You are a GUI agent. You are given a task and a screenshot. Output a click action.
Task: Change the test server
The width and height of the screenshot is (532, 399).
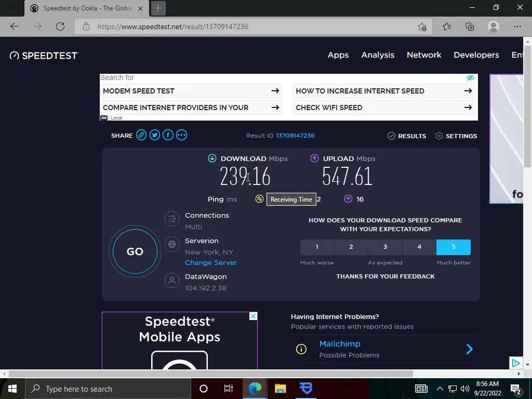(x=211, y=262)
